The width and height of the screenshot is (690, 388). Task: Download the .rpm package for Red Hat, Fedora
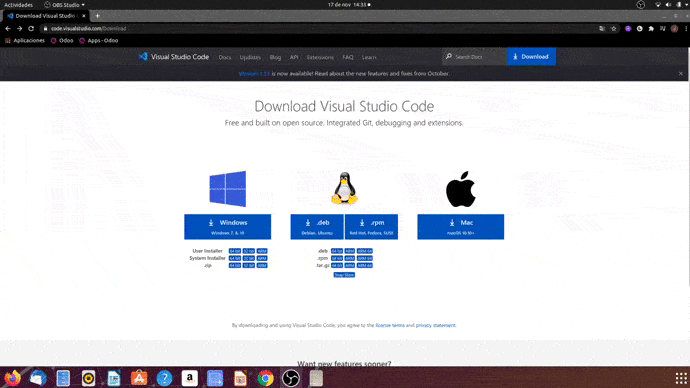pyautogui.click(x=371, y=227)
